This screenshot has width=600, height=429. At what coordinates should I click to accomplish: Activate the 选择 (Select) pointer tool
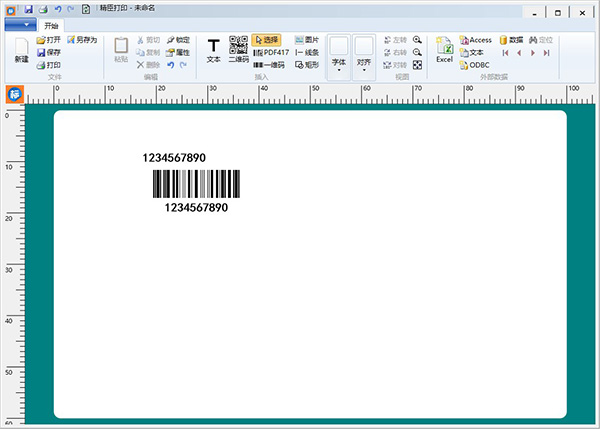click(x=266, y=40)
